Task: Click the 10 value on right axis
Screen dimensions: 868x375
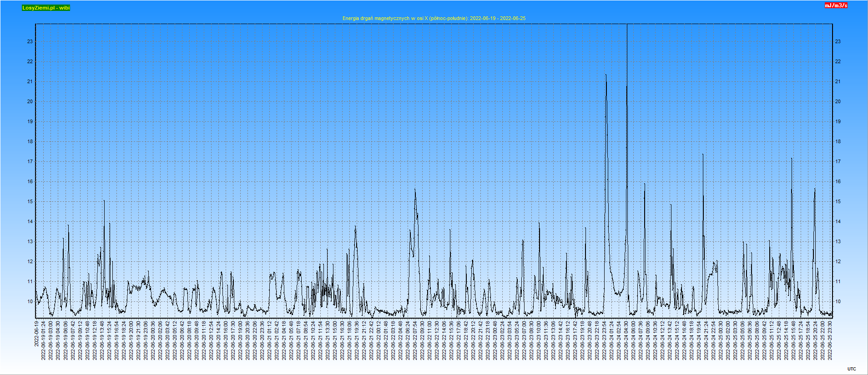Action: pyautogui.click(x=838, y=301)
